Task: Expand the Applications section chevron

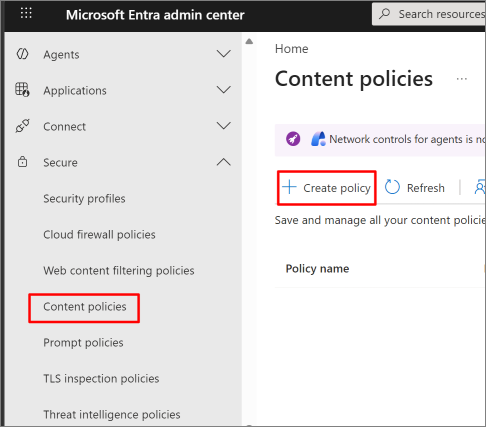Action: click(224, 89)
